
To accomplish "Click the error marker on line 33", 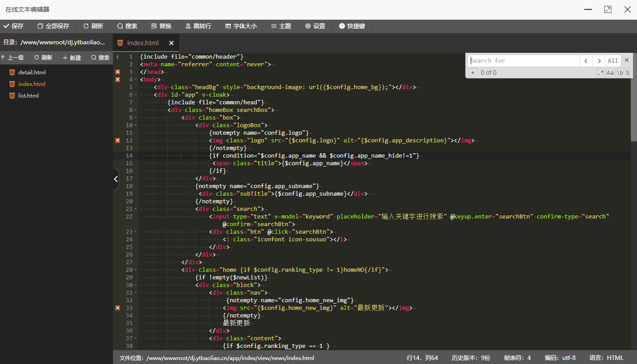I will 118,308.
